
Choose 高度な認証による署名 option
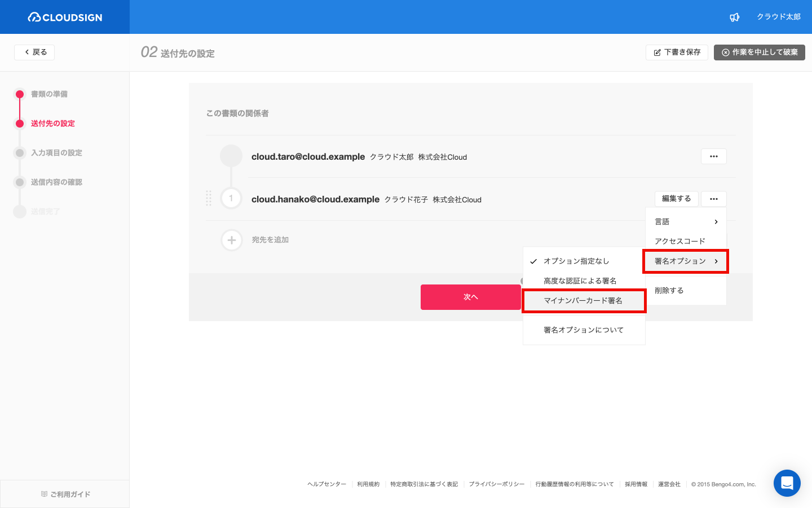coord(584,281)
